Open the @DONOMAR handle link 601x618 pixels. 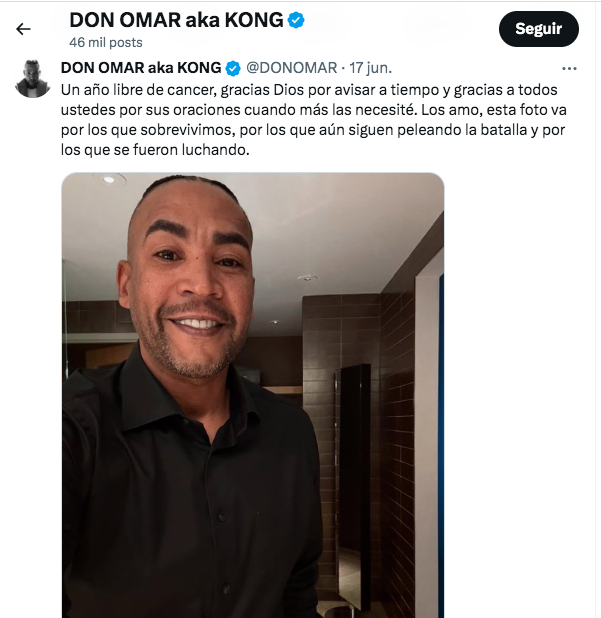point(292,68)
